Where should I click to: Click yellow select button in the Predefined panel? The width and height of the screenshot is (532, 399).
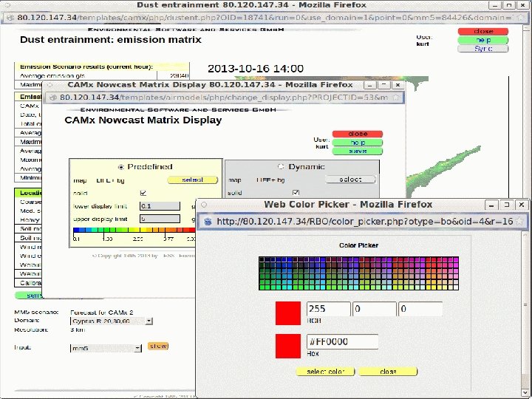[x=192, y=180]
